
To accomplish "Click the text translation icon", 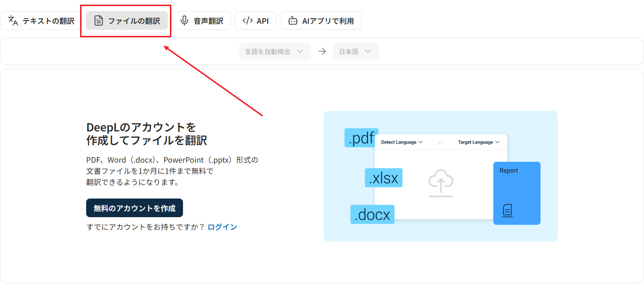I will click(x=13, y=21).
